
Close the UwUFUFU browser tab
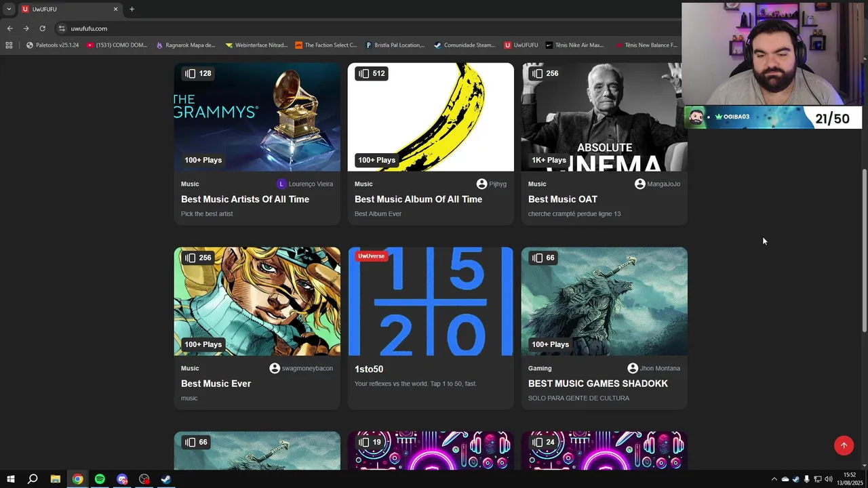coord(115,9)
